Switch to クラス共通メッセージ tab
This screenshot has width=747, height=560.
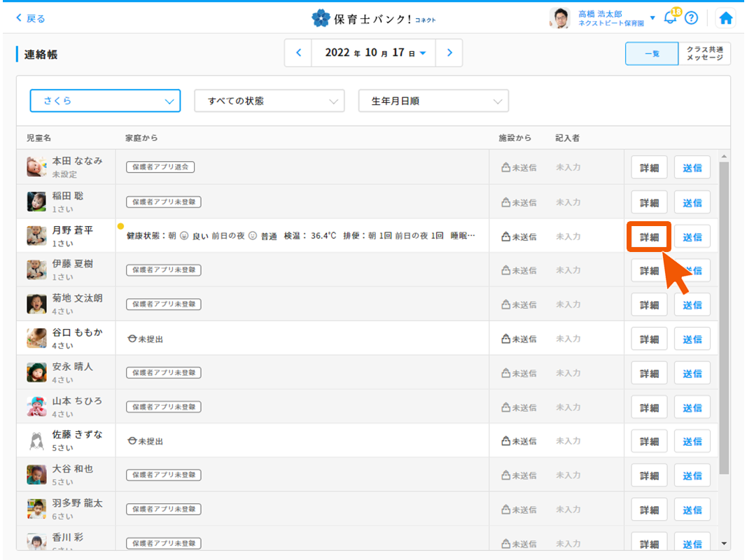pos(704,54)
